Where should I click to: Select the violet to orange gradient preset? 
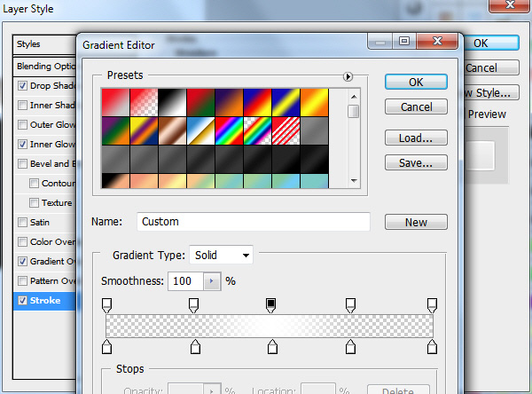229,103
